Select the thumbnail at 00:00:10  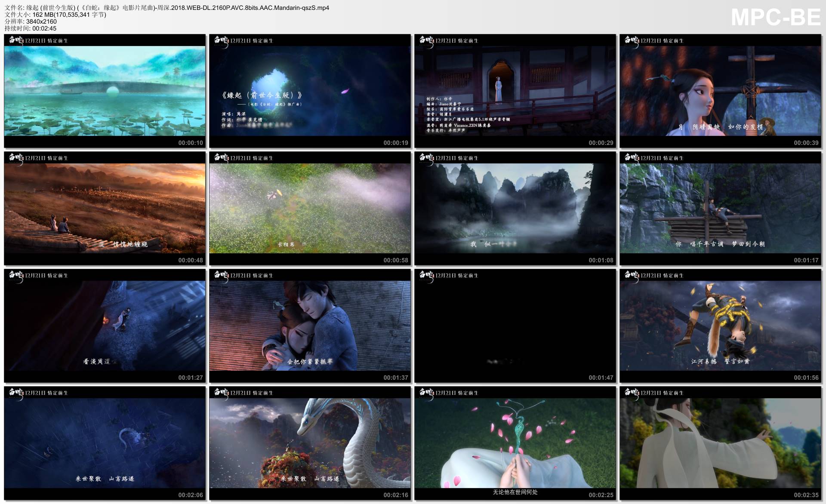point(105,91)
